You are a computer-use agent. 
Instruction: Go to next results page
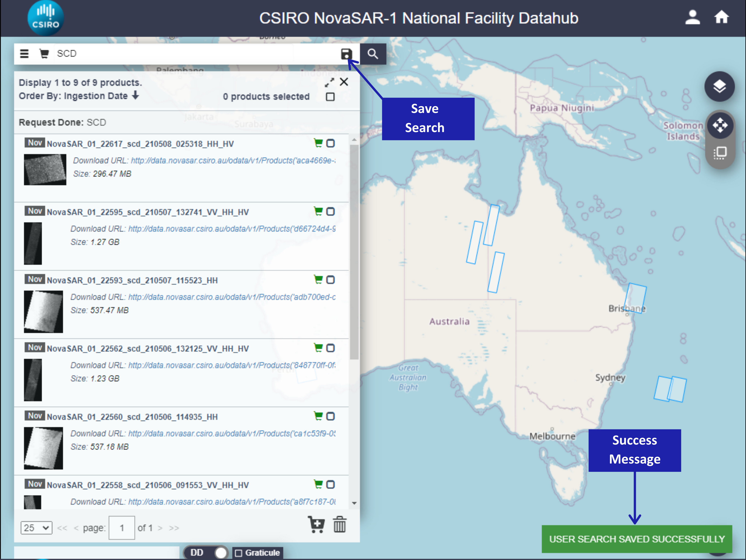160,528
